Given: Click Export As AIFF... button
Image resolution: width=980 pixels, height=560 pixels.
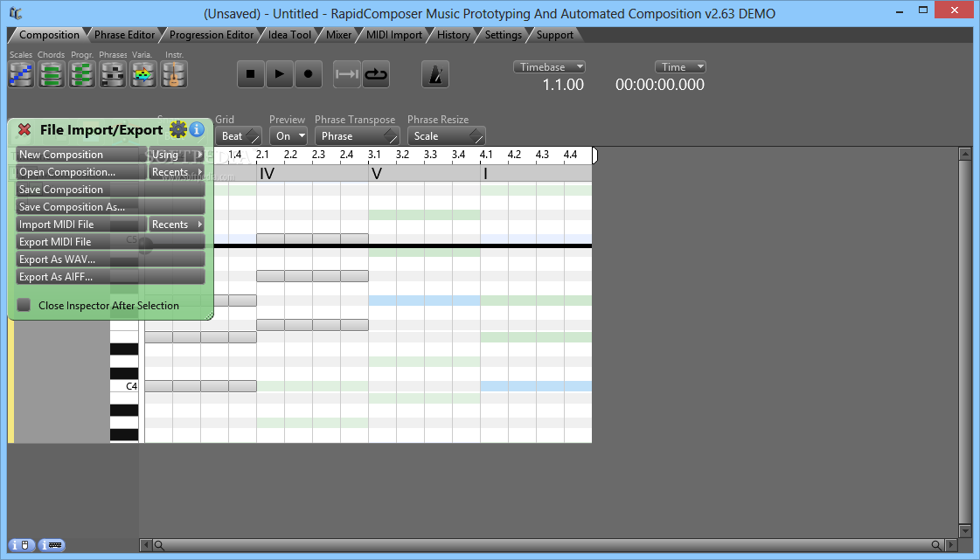Looking at the screenshot, I should point(110,277).
